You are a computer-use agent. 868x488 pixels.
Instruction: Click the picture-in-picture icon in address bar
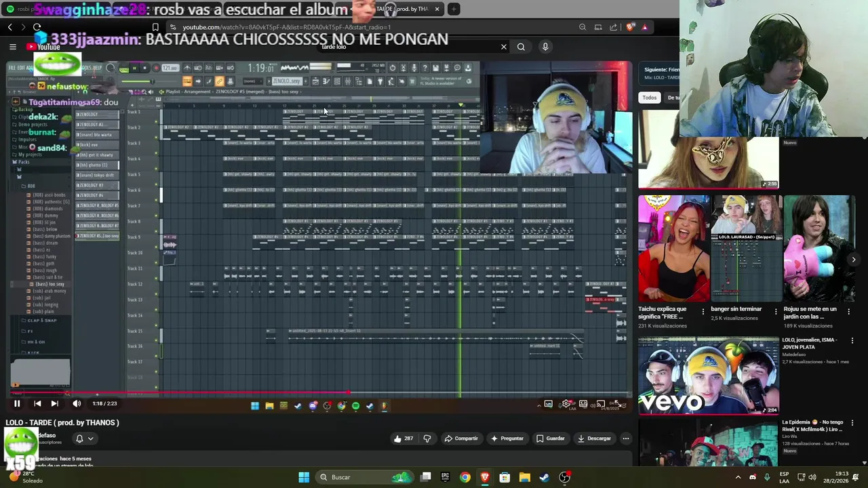598,27
